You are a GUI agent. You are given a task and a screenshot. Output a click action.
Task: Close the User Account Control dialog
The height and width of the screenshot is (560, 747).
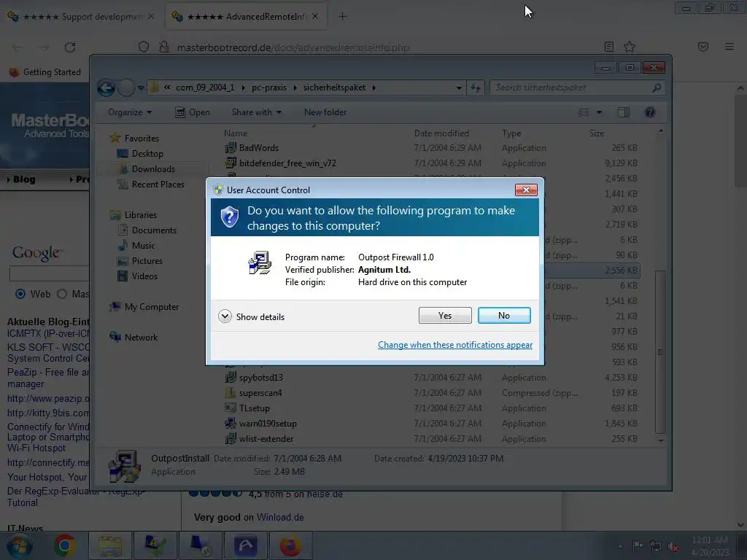[526, 190]
